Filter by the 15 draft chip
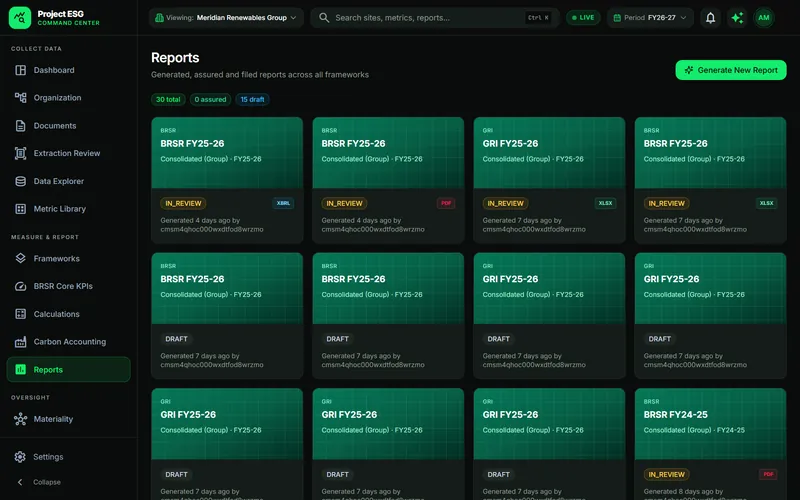Viewport: 800px width, 500px height. [x=252, y=99]
